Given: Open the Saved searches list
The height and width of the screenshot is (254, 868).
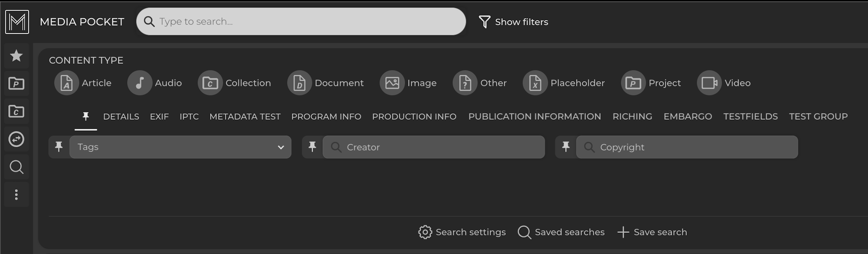Looking at the screenshot, I should (x=561, y=232).
